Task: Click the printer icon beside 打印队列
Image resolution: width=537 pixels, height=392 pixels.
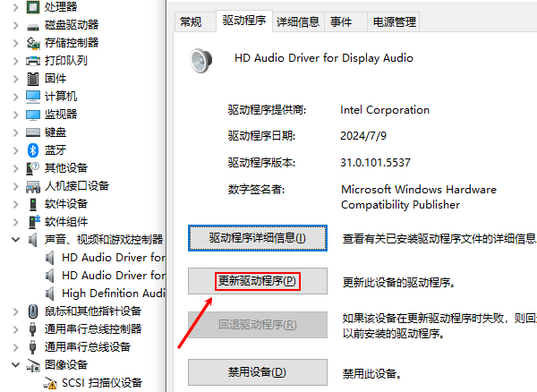Action: [33, 61]
